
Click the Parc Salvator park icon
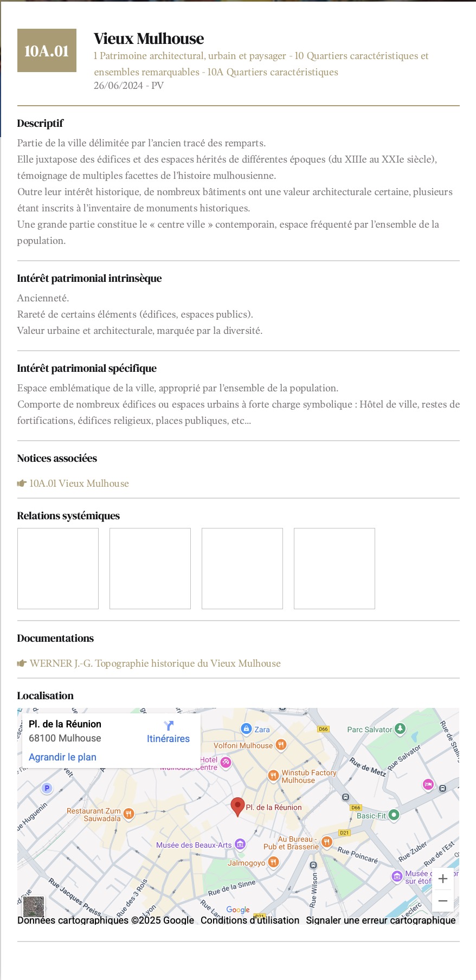click(x=400, y=728)
